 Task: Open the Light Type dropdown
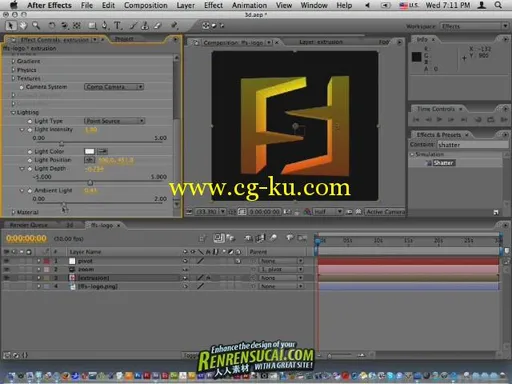coord(114,121)
